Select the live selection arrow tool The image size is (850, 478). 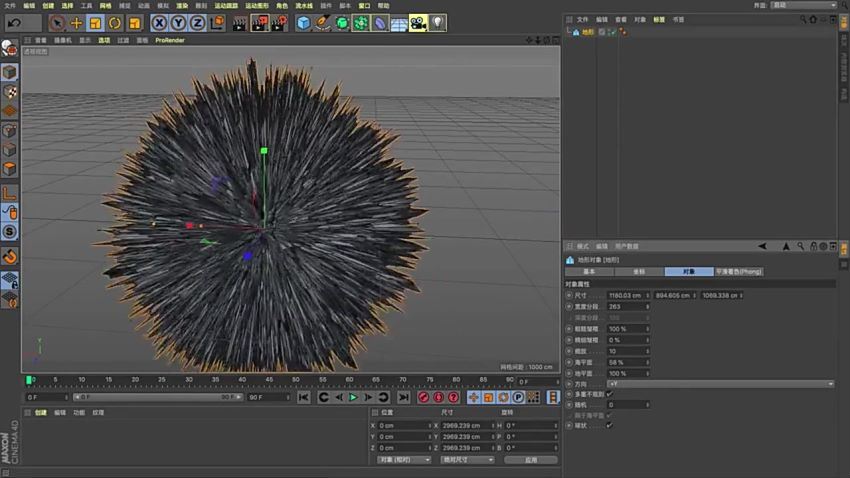point(57,23)
